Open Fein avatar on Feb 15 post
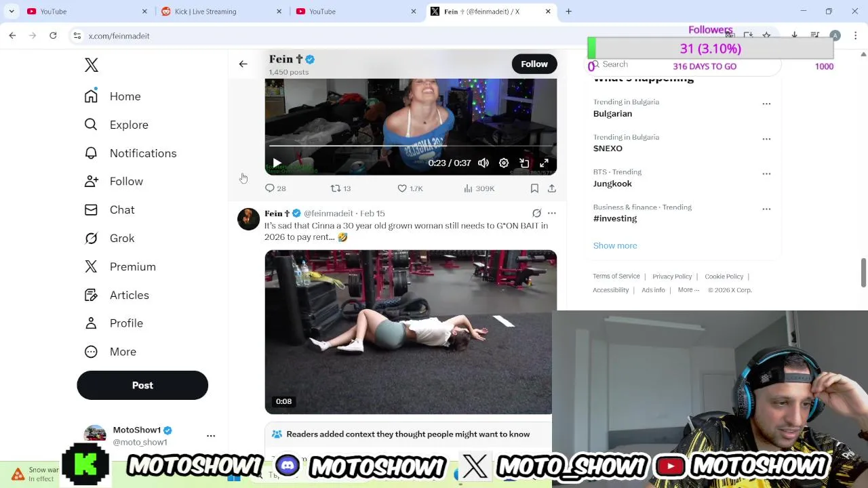The height and width of the screenshot is (488, 868). click(248, 219)
